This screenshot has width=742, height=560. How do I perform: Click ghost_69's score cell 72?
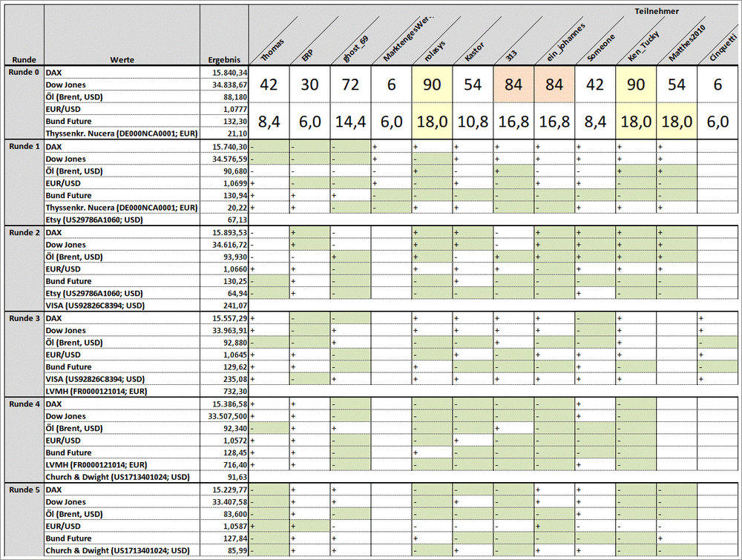click(350, 85)
